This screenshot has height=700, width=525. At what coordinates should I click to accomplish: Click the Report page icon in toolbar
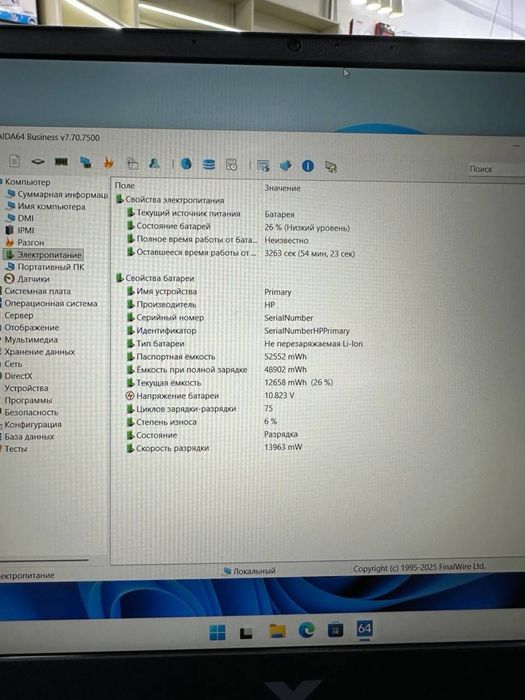(x=14, y=161)
